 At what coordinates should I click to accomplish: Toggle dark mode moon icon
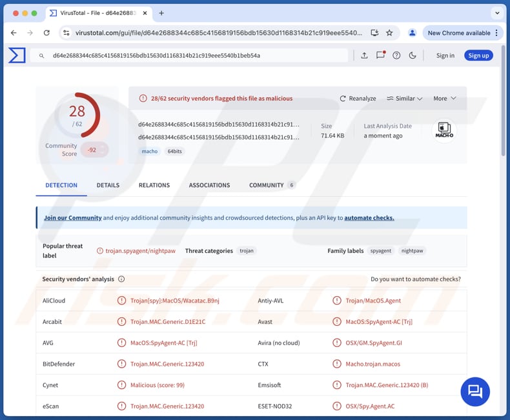point(413,55)
